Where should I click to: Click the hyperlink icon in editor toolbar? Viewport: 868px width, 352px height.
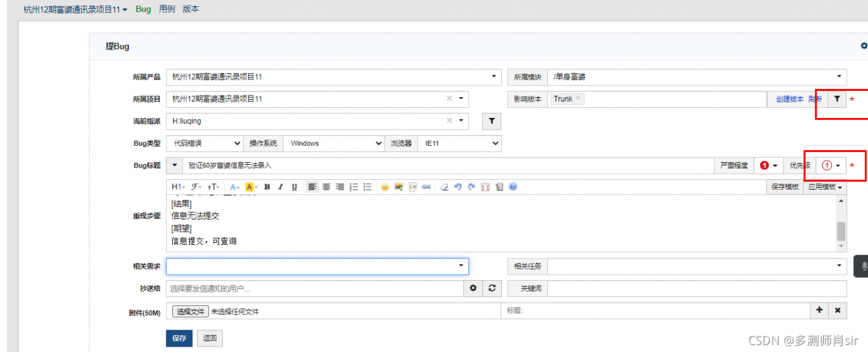(426, 187)
